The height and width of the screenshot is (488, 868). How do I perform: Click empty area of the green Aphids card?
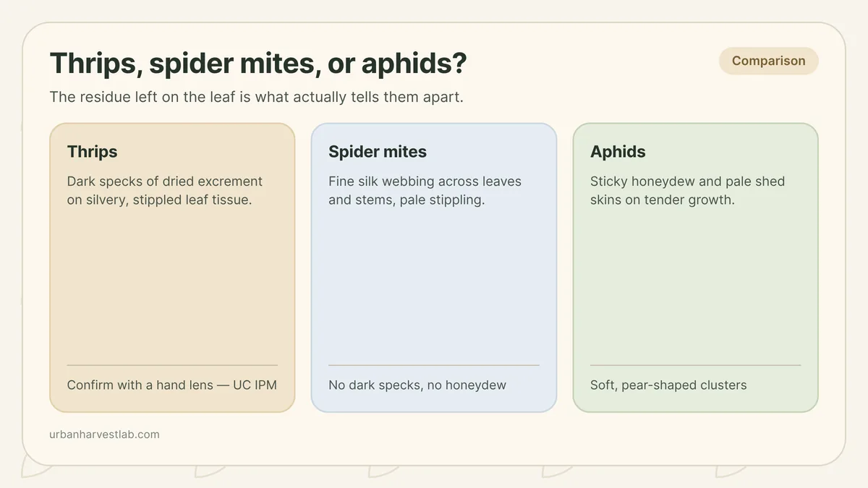coord(696,286)
